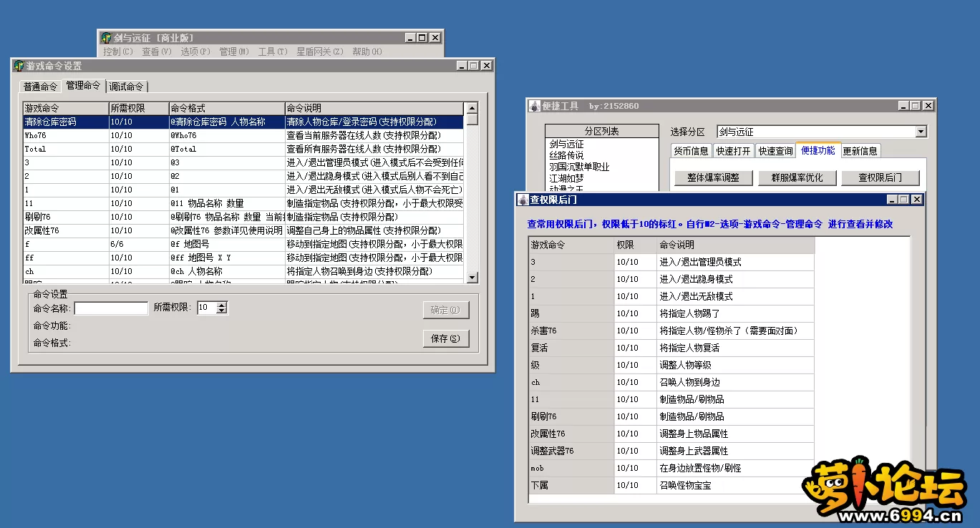Screen dimensions: 980x528
Task: Click the 所需权限 column header
Action: [138, 109]
